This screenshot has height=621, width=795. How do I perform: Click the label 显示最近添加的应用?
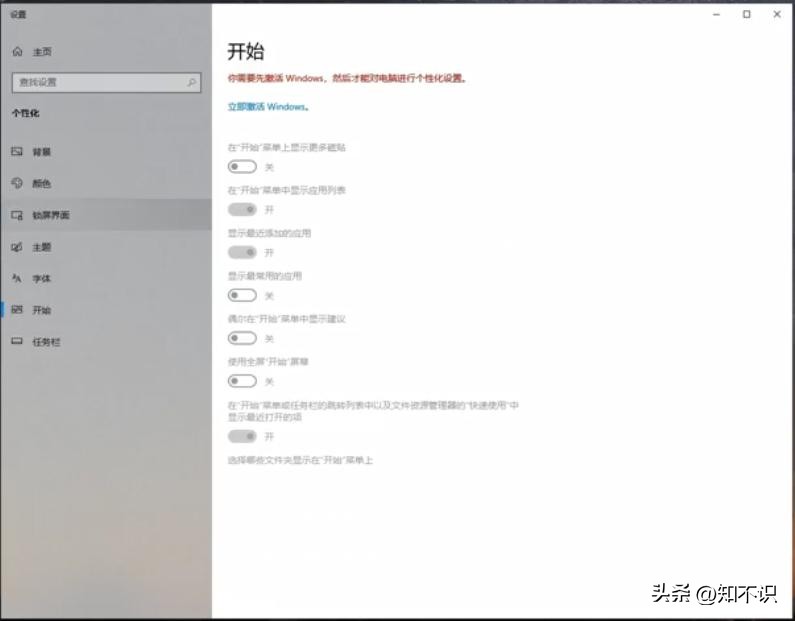[x=269, y=233]
